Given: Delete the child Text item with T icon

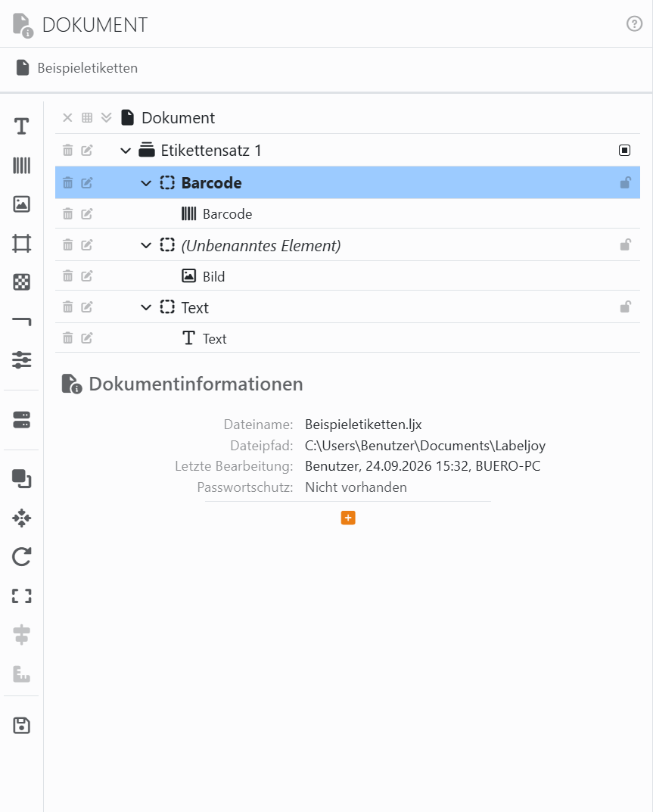Looking at the screenshot, I should [x=67, y=338].
